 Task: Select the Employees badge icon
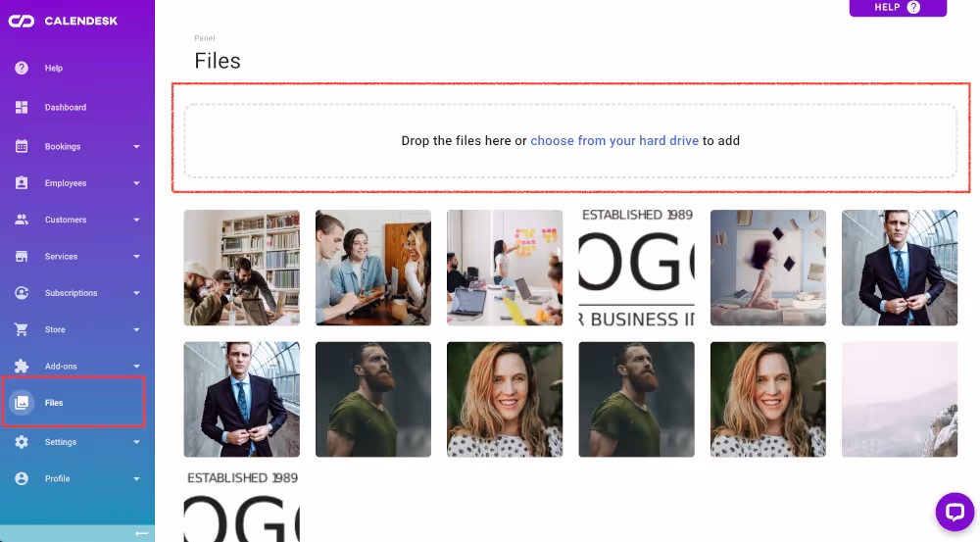[x=22, y=183]
